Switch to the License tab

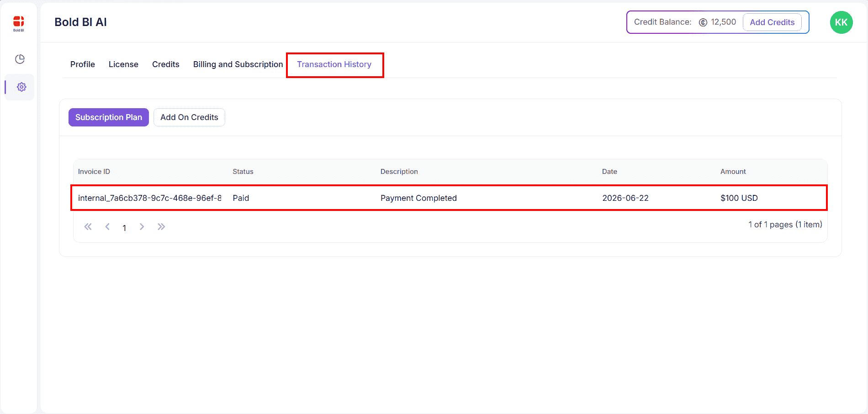pyautogui.click(x=123, y=64)
